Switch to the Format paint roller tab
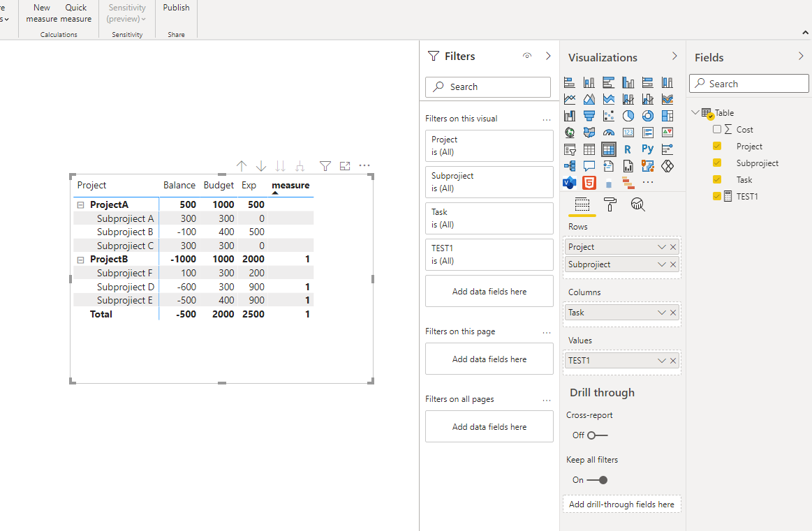The width and height of the screenshot is (812, 531). click(610, 205)
